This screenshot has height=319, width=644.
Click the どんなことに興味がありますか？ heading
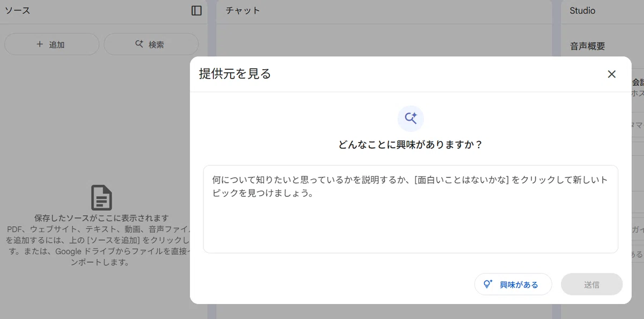(411, 145)
